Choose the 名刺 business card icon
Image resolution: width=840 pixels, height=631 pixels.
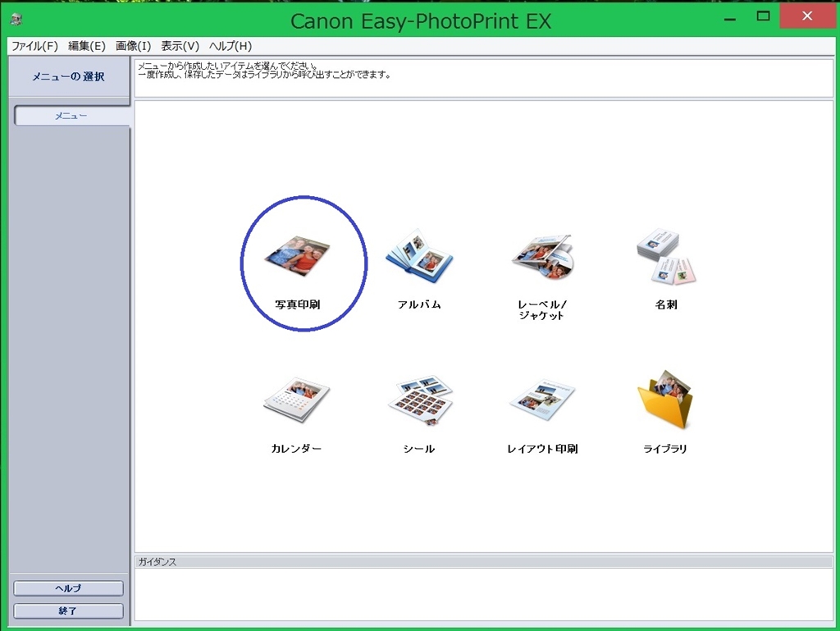[666, 255]
